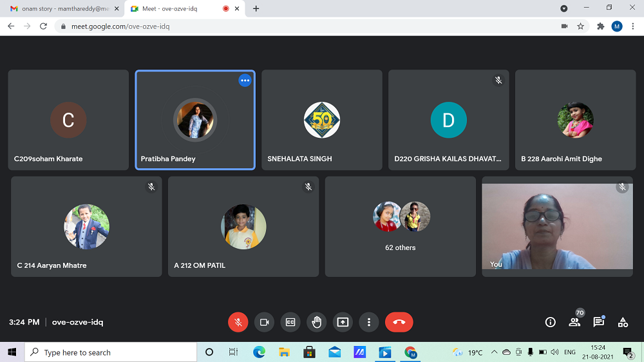This screenshot has width=644, height=362.
Task: Open more options three-dot menu
Action: [368, 322]
